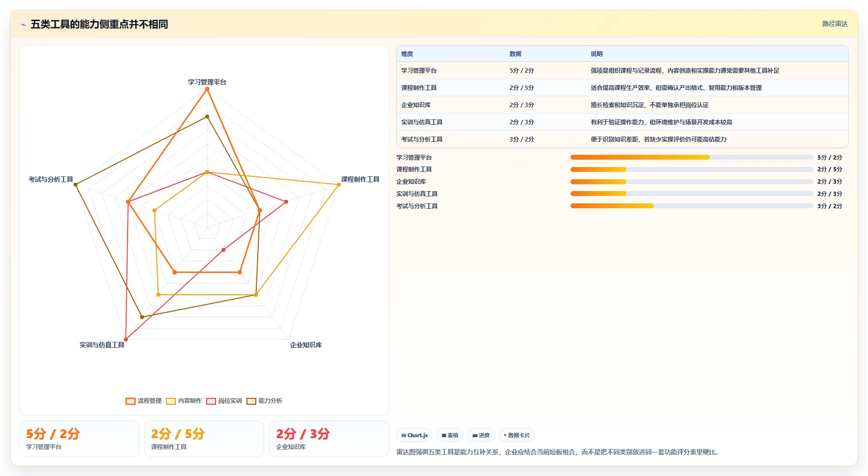Click the brown data point at 考试与分析工具 vertex
The image size is (868, 476).
pos(76,185)
